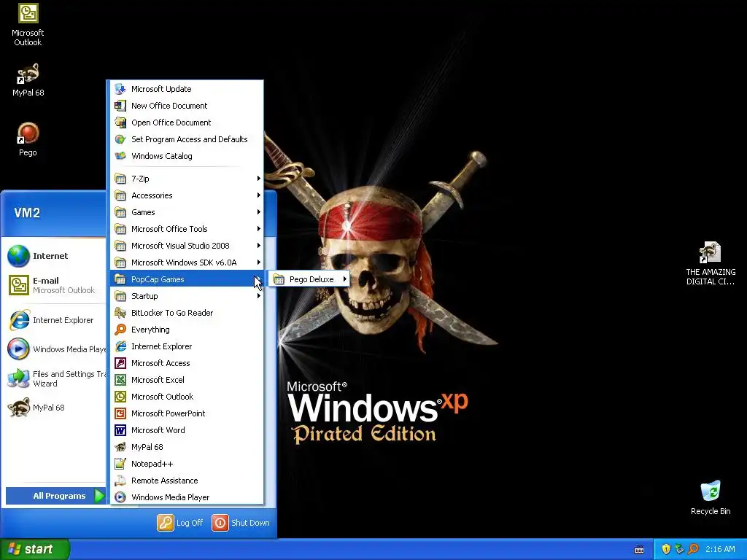Click the MyPal 68 raccoon icon in programs list

coord(120,447)
